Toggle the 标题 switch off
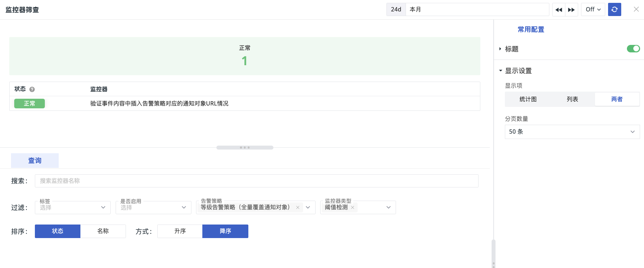 (633, 48)
